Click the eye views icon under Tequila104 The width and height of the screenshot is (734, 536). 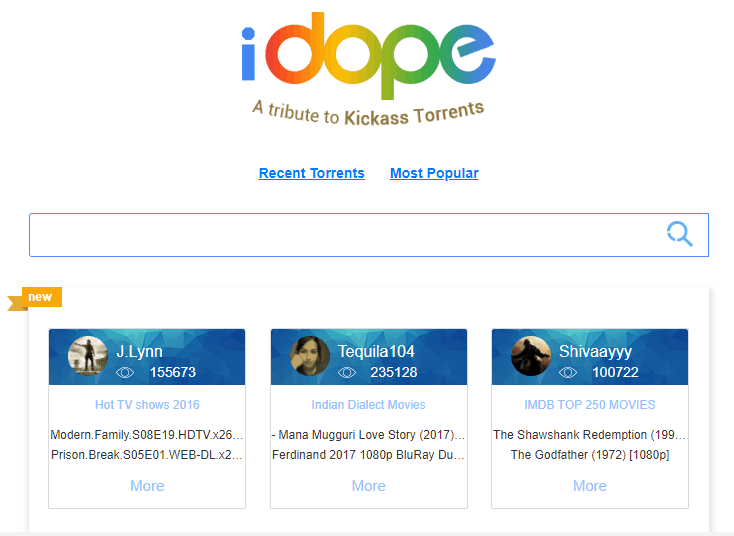347,373
